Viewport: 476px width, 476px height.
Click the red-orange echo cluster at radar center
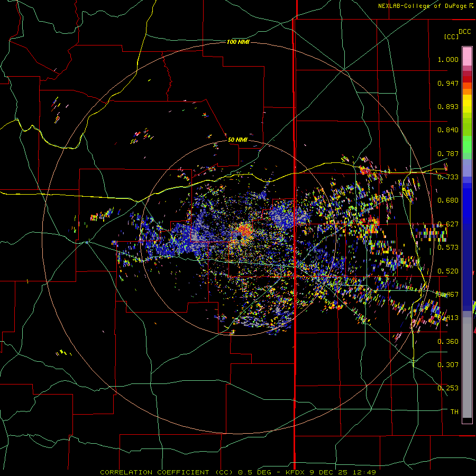pos(245,230)
